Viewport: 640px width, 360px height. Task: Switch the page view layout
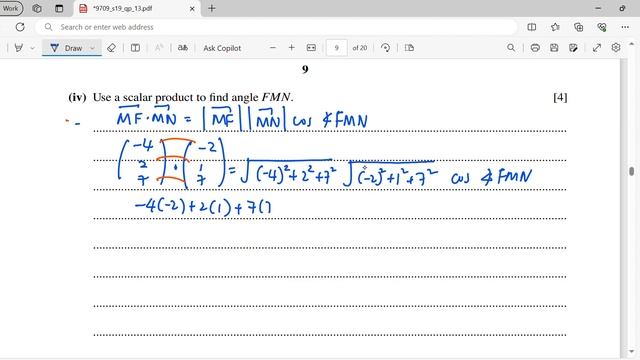(409, 48)
